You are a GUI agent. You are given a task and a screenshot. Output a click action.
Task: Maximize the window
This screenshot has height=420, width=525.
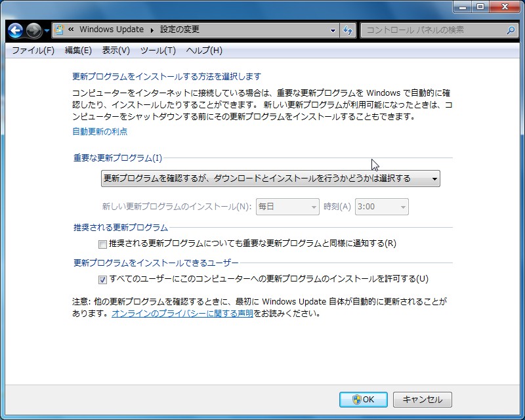click(x=480, y=7)
